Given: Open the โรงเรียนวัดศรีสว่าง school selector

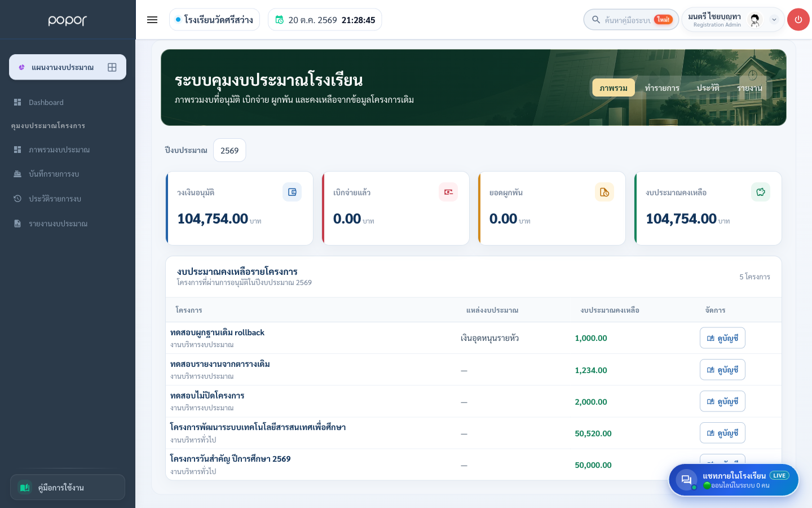Looking at the screenshot, I should (x=214, y=20).
